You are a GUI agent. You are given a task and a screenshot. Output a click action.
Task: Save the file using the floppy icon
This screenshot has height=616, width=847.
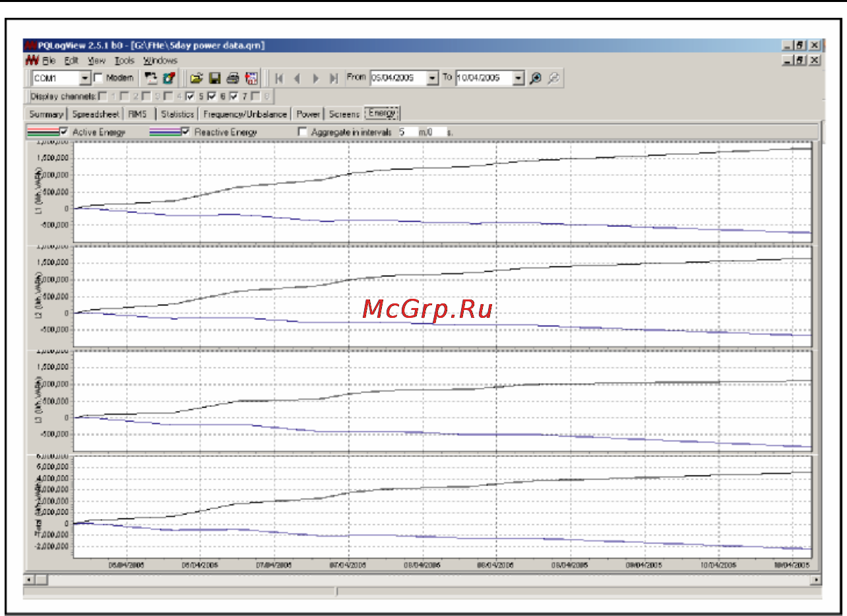pos(214,78)
